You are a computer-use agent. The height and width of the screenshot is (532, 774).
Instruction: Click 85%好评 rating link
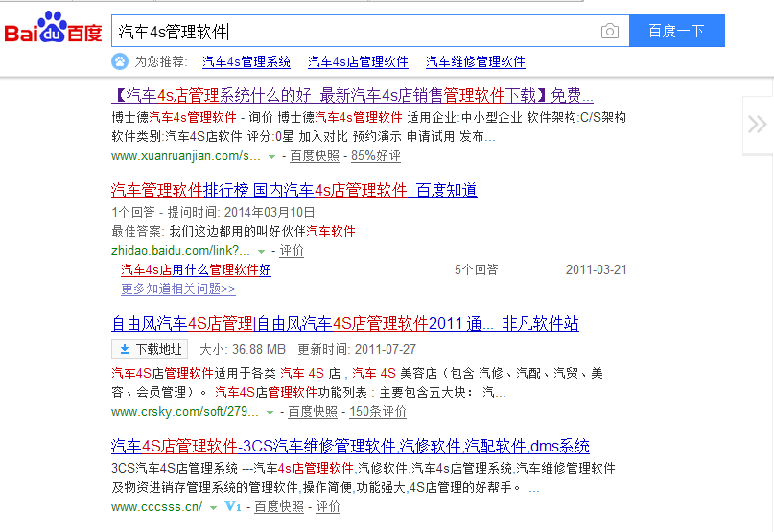click(376, 156)
